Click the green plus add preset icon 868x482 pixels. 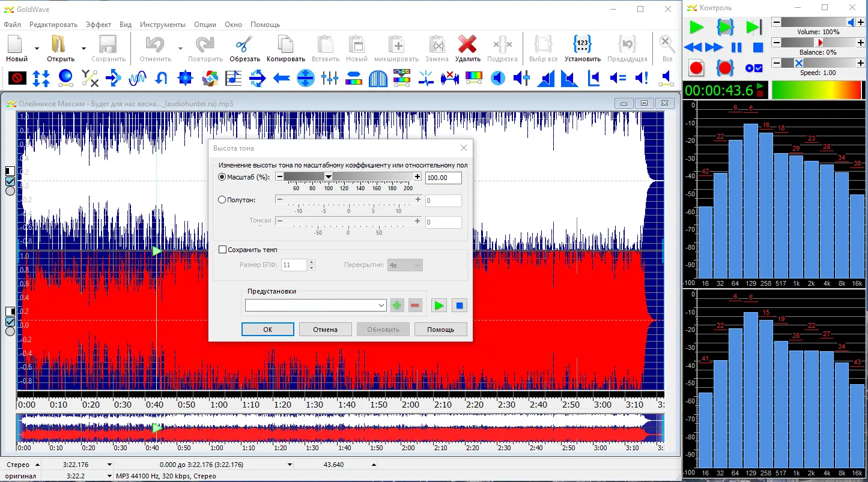[396, 306]
